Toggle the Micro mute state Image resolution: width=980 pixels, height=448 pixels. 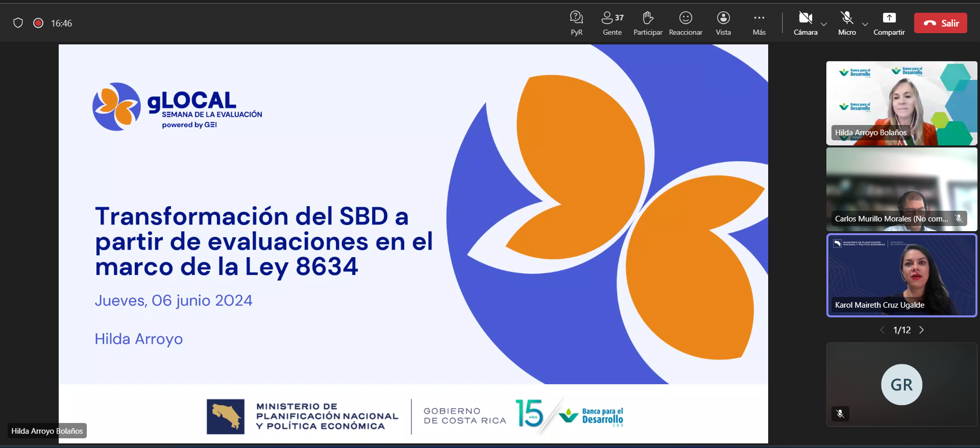[847, 23]
